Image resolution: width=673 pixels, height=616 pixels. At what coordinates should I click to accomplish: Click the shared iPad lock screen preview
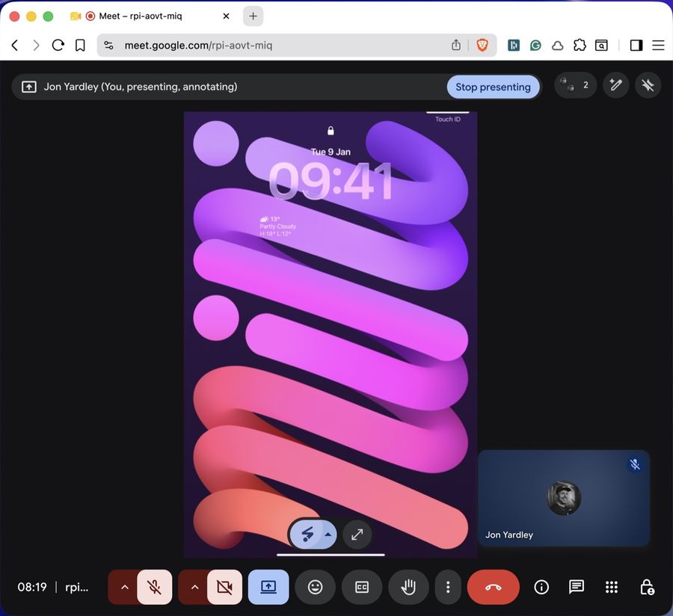331,334
